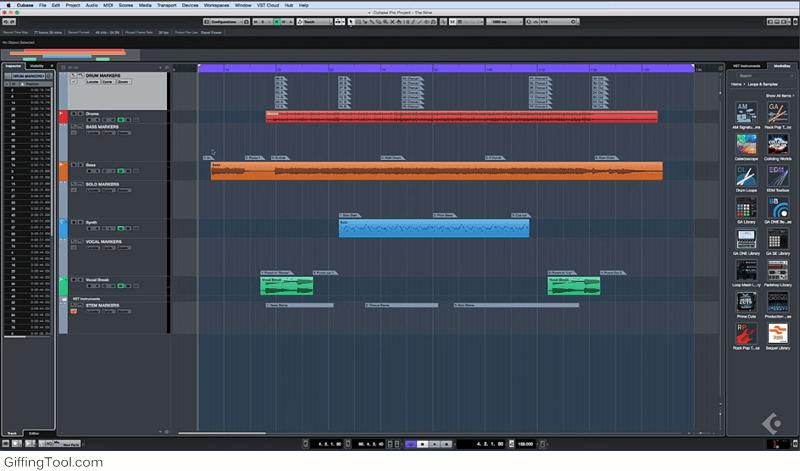Open the track search magnifier icon
Image resolution: width=800 pixels, height=471 pixels.
point(166,67)
